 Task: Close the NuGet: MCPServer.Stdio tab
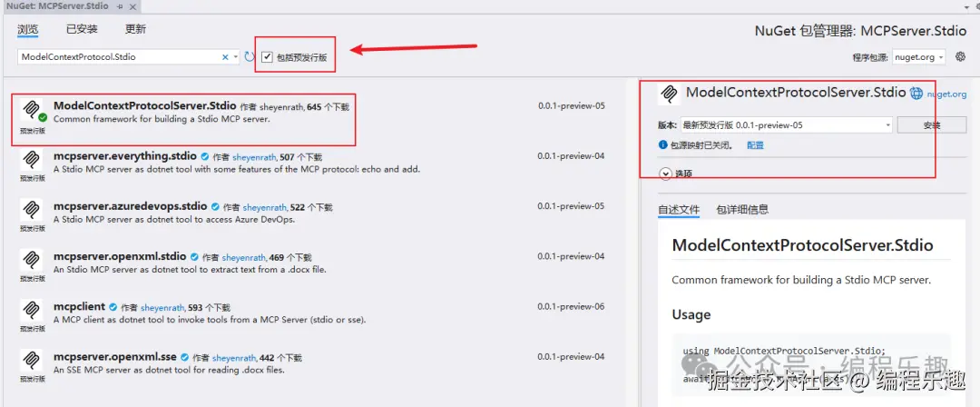(x=132, y=5)
